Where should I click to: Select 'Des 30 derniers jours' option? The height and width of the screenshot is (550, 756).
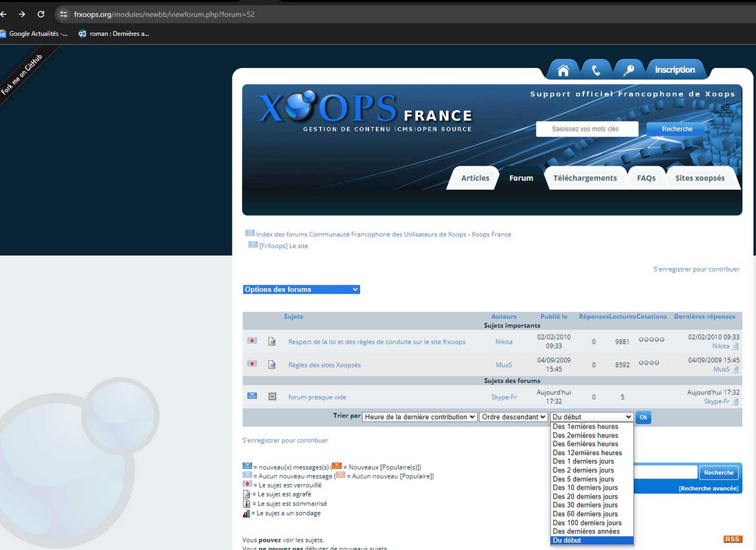[592, 505]
